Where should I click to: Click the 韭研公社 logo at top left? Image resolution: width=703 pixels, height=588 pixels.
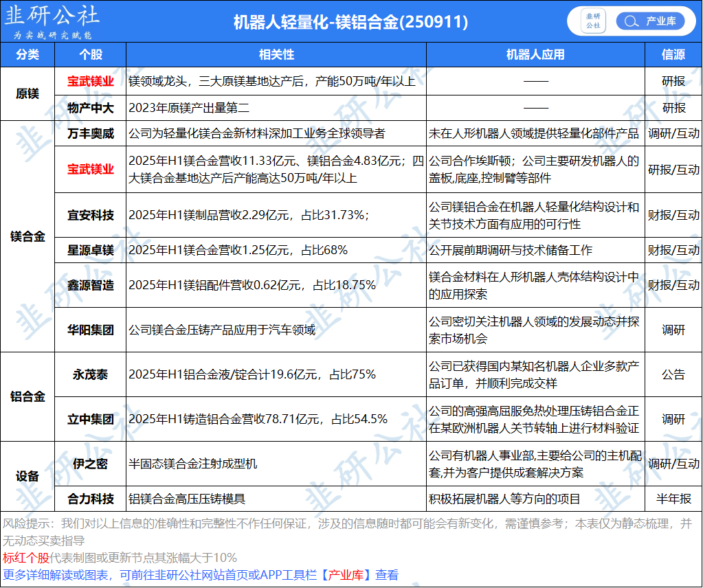53,21
